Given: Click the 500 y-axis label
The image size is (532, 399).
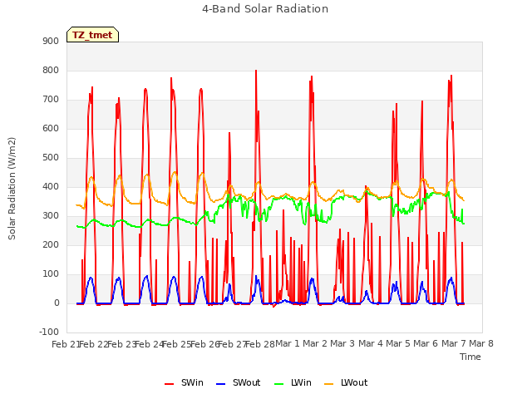Looking at the screenshot, I should click(51, 158).
